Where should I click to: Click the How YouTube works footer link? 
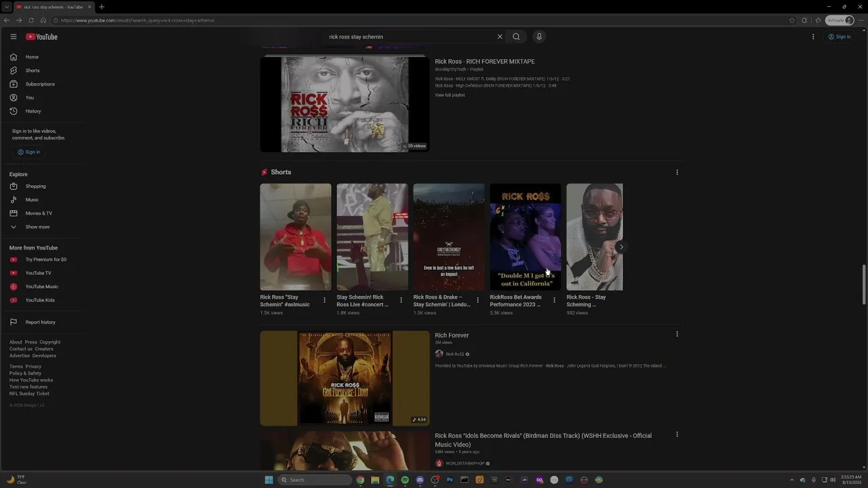(x=31, y=380)
